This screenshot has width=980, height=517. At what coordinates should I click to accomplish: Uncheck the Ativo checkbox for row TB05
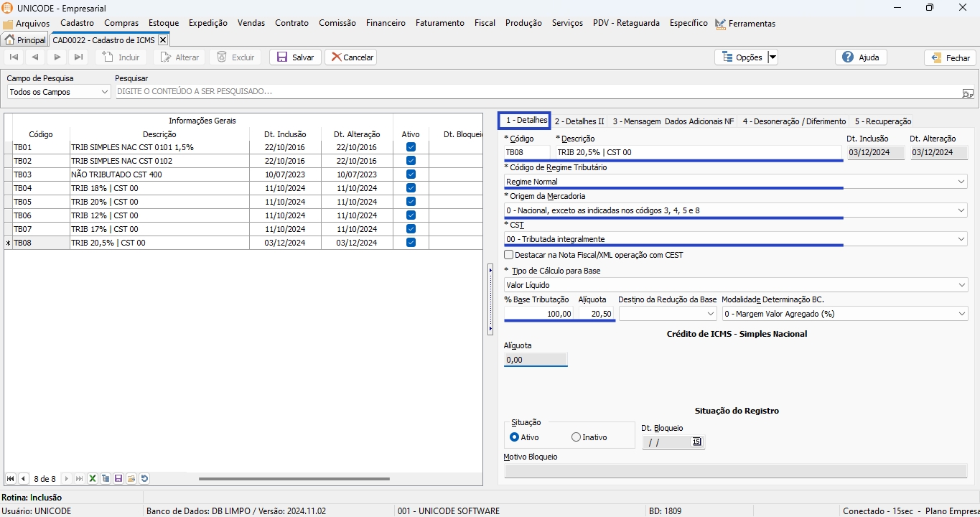click(411, 202)
